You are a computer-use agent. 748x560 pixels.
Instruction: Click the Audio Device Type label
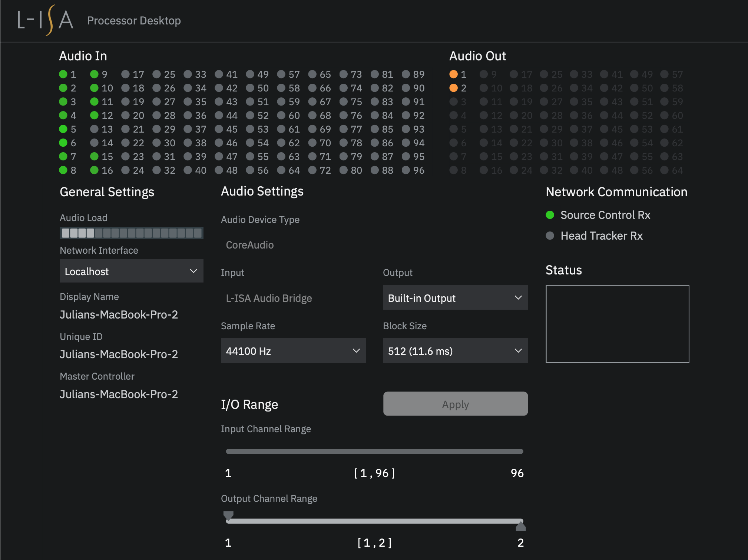260,220
